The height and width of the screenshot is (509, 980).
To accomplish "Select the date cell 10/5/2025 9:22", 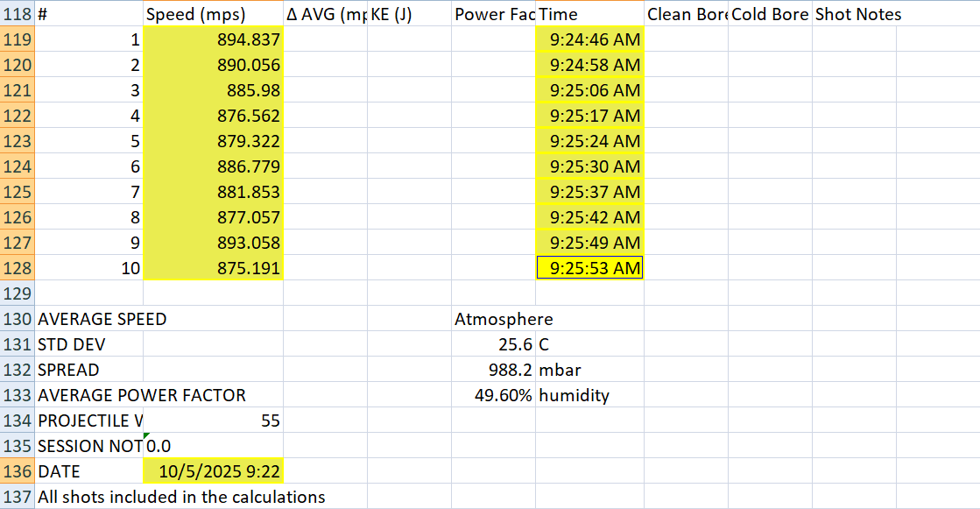I will [213, 471].
